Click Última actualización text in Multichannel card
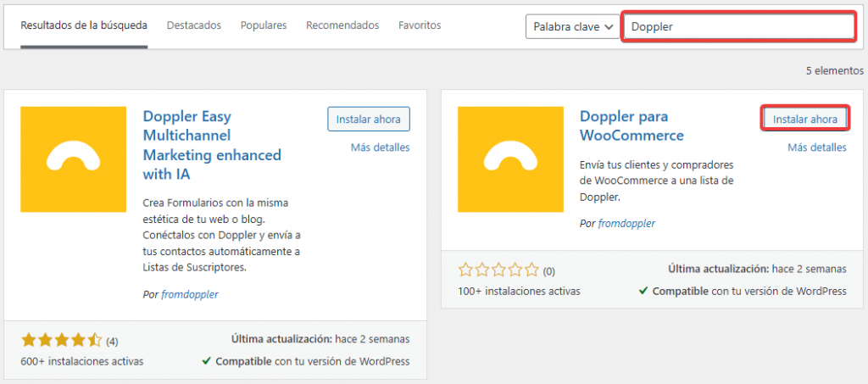Screen dimensions: 868x384 (320, 338)
